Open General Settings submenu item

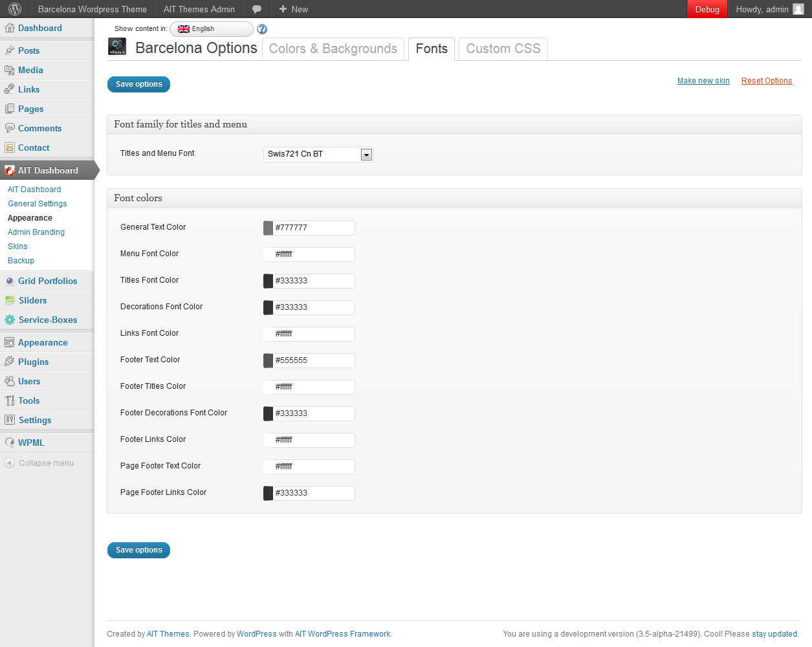pyautogui.click(x=38, y=204)
